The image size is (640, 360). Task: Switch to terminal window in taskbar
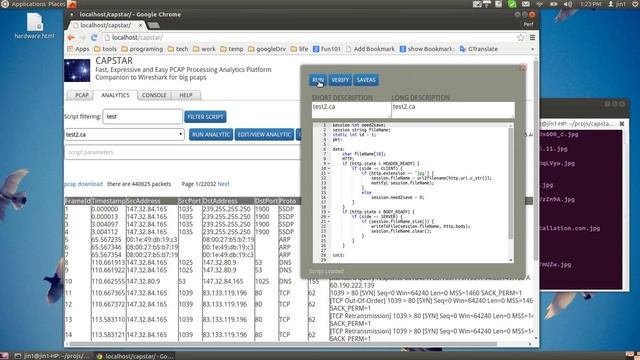pyautogui.click(x=52, y=356)
